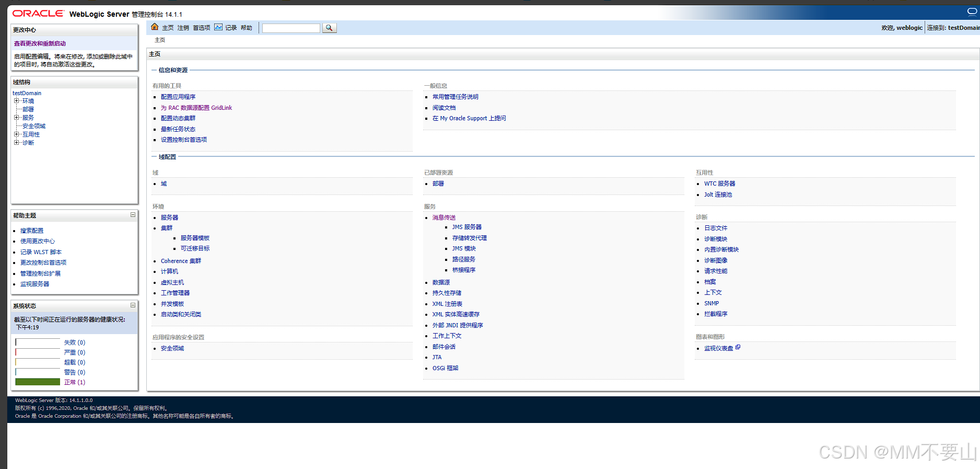The image size is (980, 469).
Task: Expand the 环境 tree node
Action: 16,101
